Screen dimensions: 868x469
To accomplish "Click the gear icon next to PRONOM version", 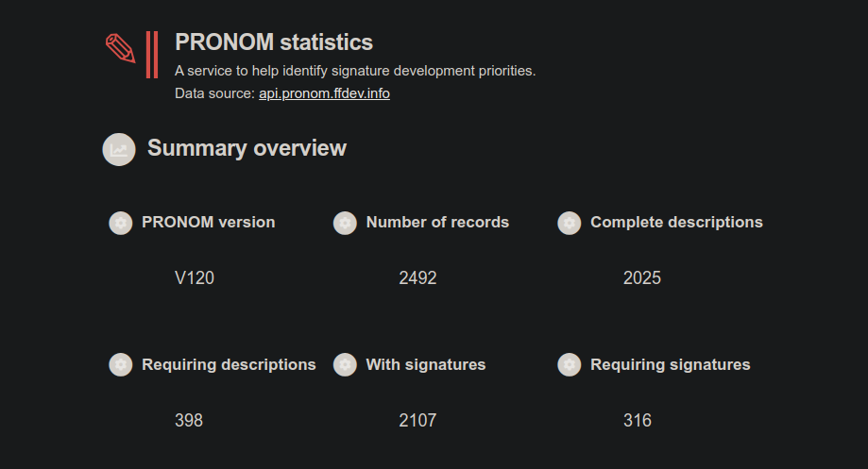I will [121, 223].
